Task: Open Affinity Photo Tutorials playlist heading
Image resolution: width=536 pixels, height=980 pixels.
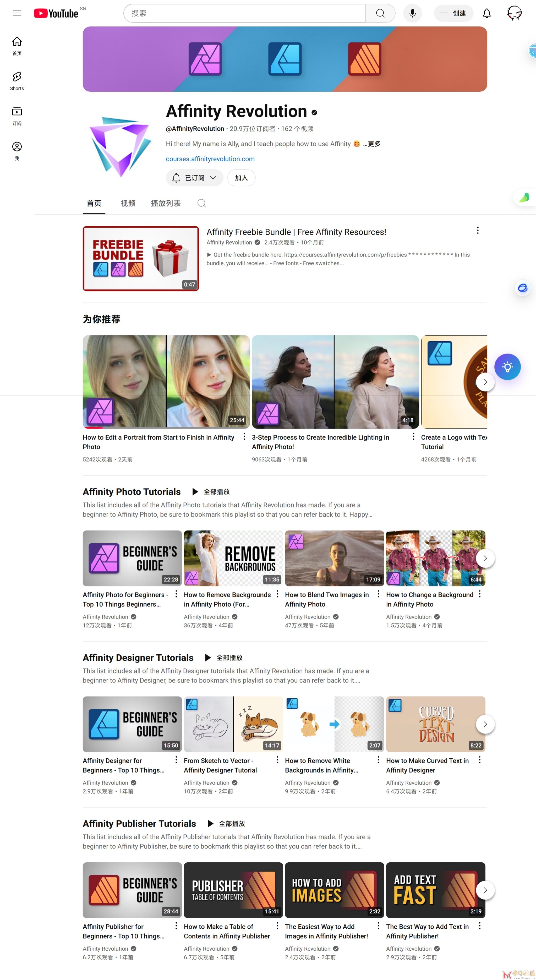Action: 132,491
